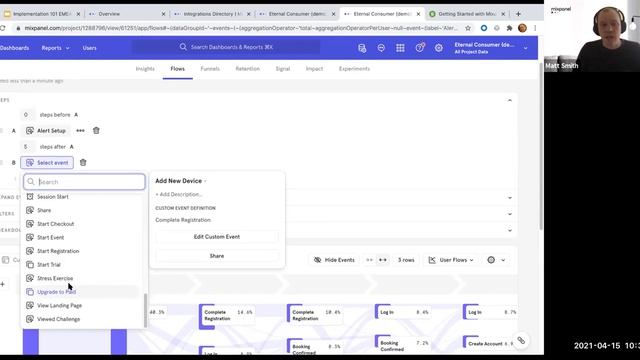Toggle checkbox at left of chart toolbar
Screen dimensions: 640x360
(5, 260)
